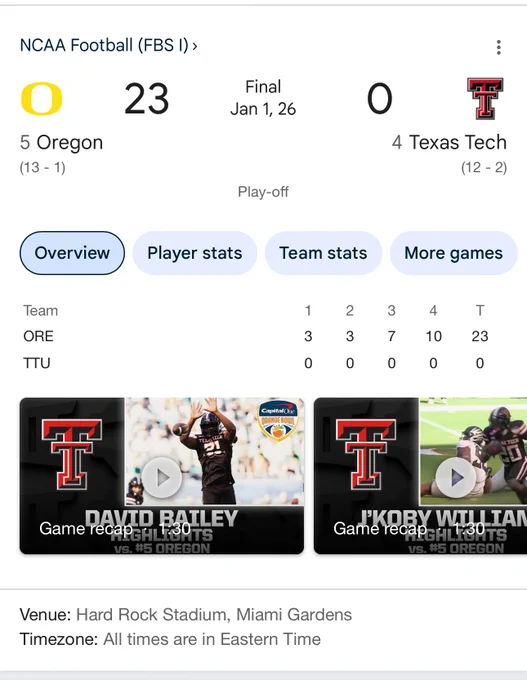Click the ORE row in the quarter score table
The height and width of the screenshot is (680, 527).
coord(256,336)
